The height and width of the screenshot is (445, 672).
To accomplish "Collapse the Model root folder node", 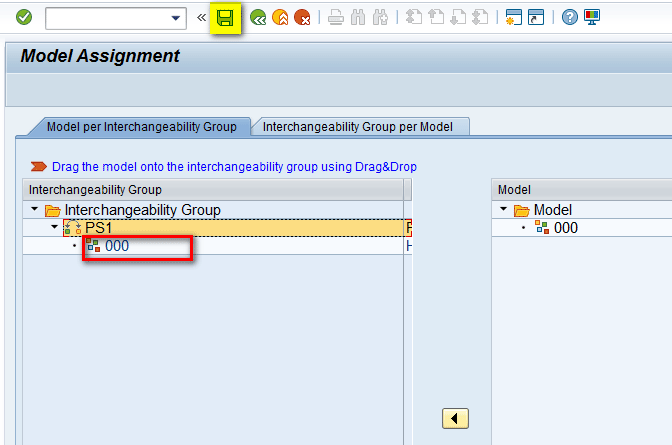I will (x=505, y=210).
